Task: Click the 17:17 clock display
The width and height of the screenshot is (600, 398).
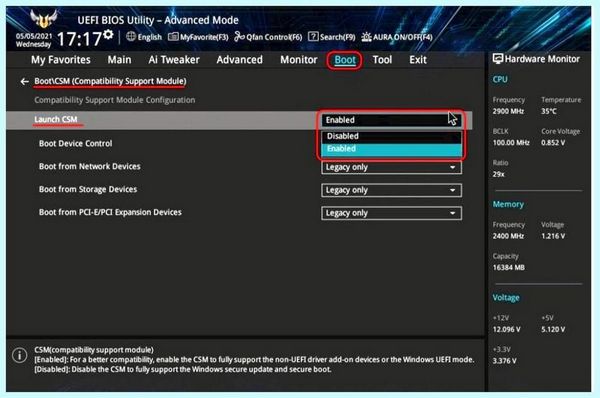Action: pyautogui.click(x=79, y=39)
